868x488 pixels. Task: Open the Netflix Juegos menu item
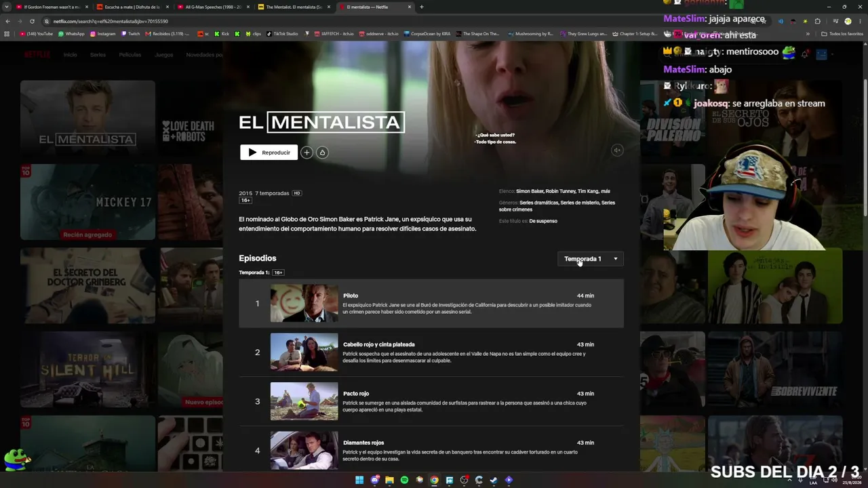point(163,55)
